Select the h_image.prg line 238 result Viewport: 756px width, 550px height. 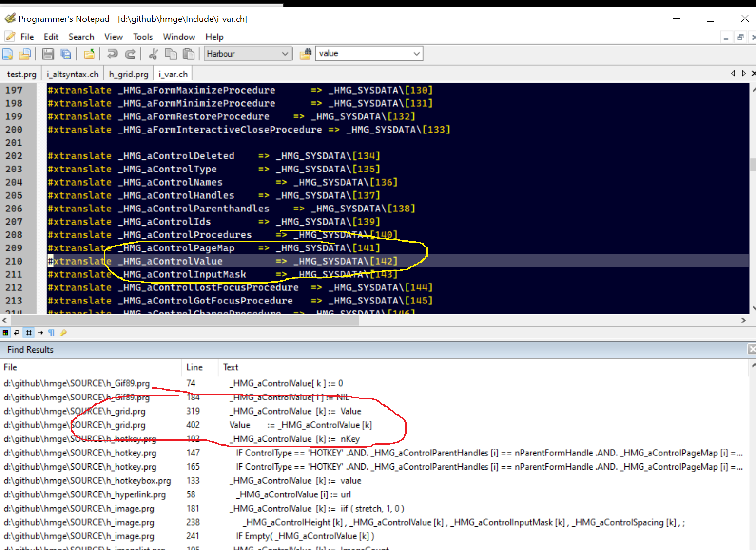(373, 522)
